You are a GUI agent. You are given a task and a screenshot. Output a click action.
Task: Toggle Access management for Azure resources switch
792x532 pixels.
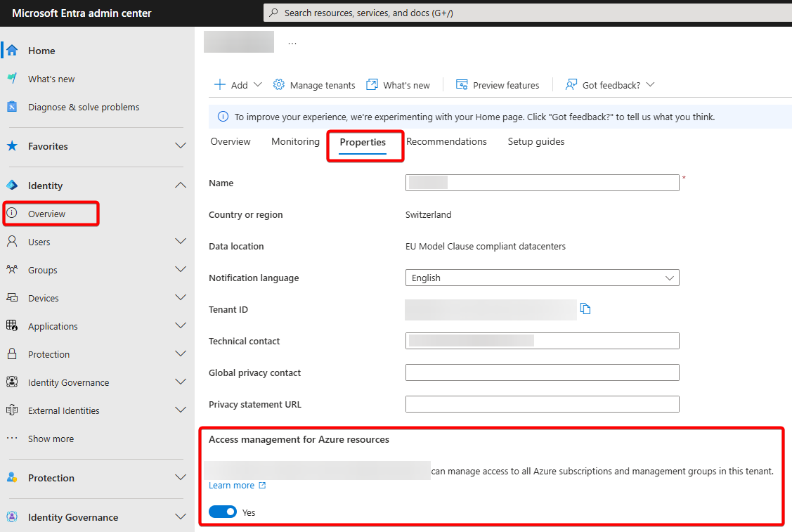(x=223, y=512)
